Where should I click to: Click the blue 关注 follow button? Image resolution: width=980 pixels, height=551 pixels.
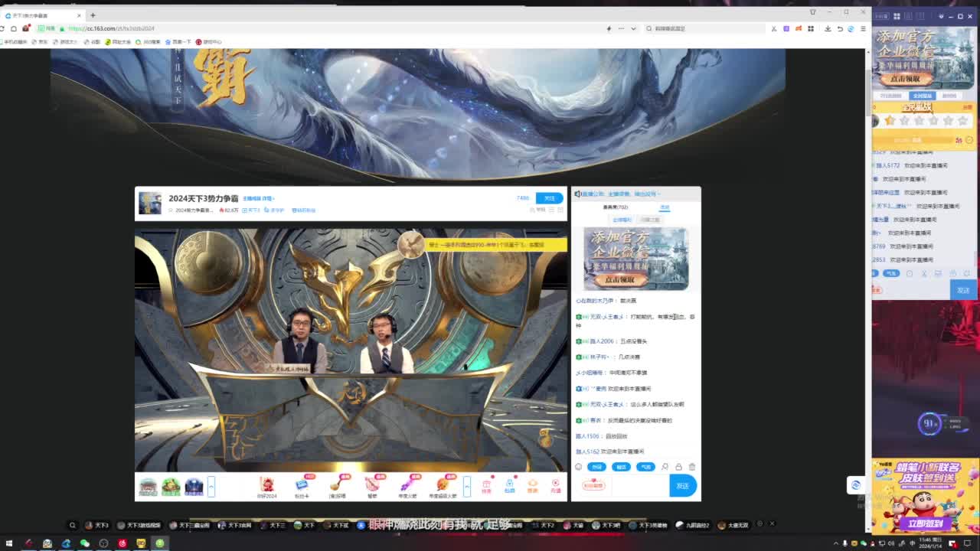(549, 198)
